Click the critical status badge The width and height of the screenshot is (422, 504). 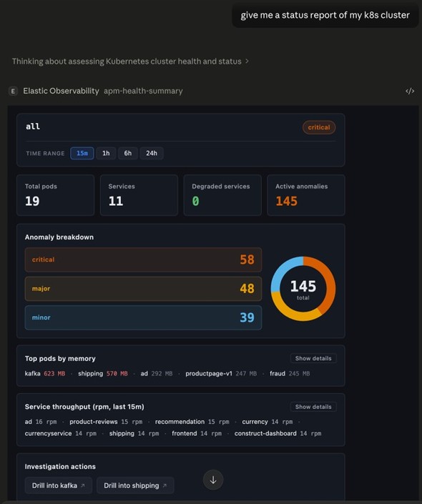point(319,127)
